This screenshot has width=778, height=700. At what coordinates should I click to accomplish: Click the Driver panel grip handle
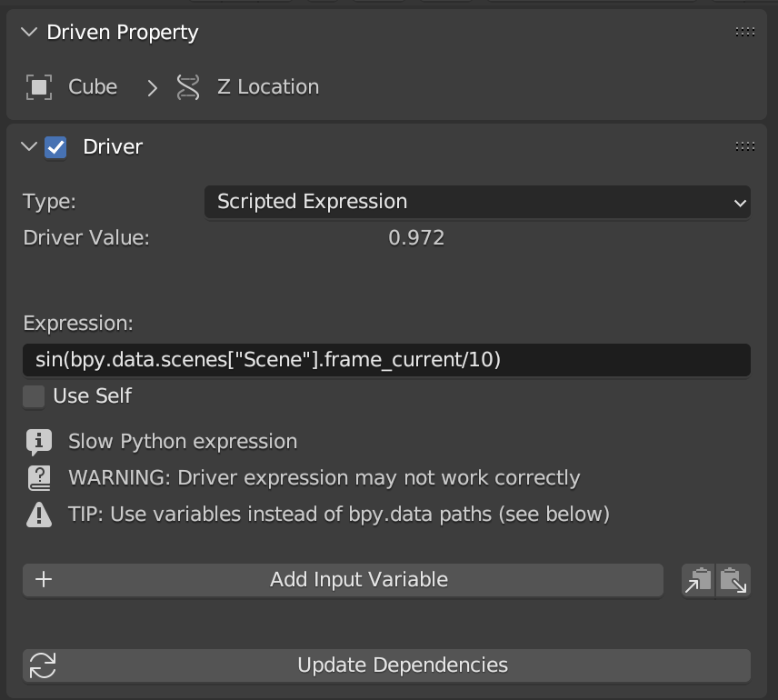744,146
